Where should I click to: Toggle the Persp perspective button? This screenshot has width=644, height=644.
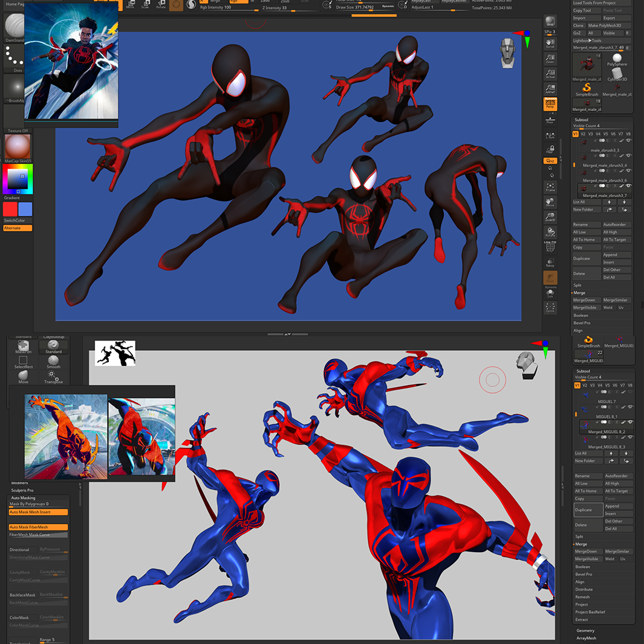pos(550,104)
